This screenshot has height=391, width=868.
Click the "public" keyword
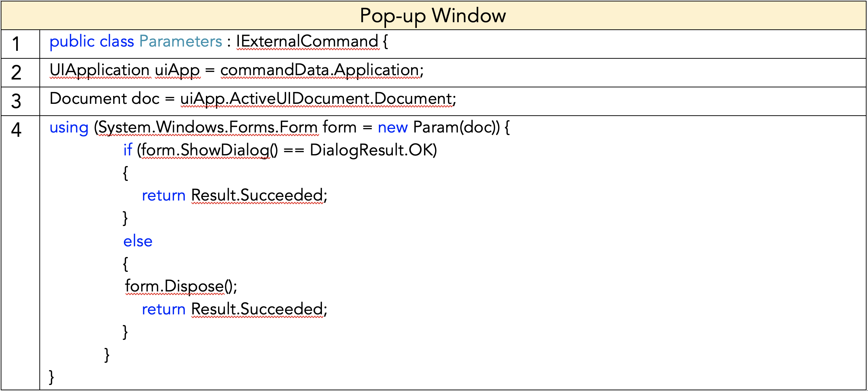72,42
